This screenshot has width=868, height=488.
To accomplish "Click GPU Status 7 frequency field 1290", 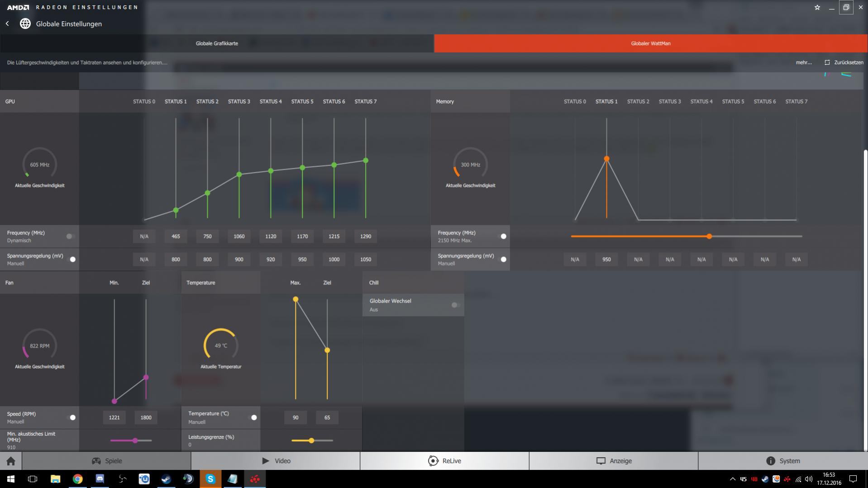I will 366,236.
